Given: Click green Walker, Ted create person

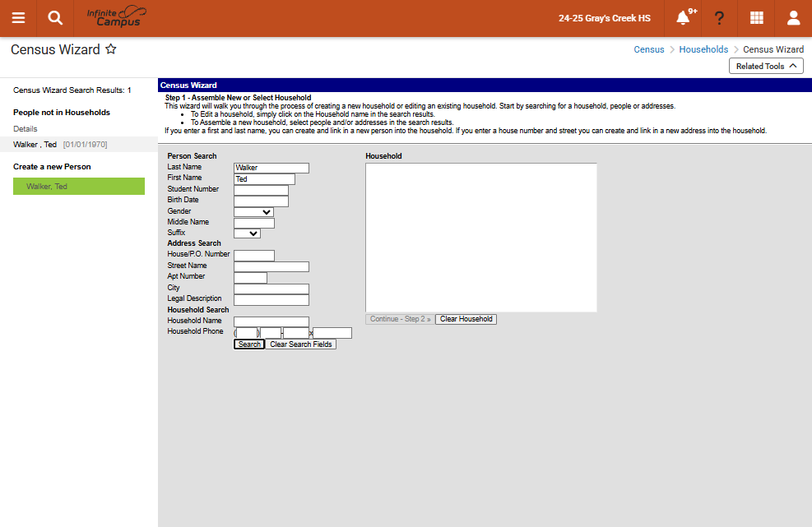Looking at the screenshot, I should [79, 187].
